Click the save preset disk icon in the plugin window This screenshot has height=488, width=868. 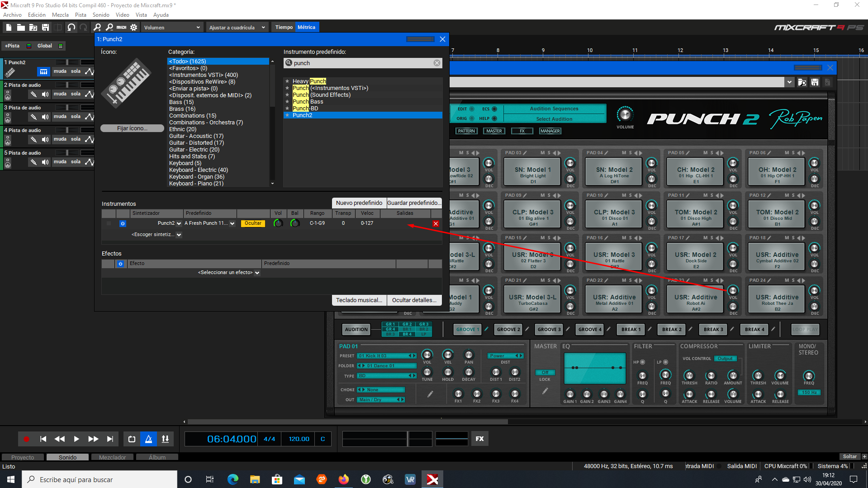pyautogui.click(x=815, y=82)
